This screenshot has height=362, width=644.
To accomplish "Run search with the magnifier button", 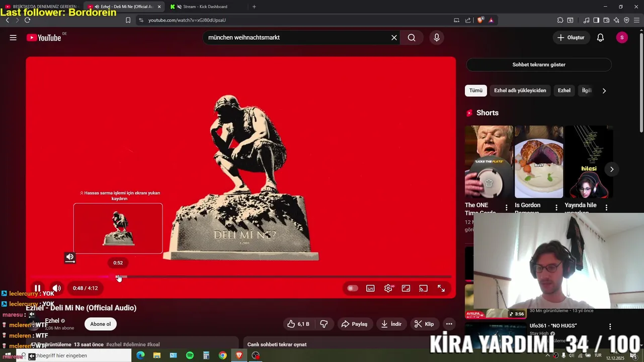I will [x=412, y=38].
